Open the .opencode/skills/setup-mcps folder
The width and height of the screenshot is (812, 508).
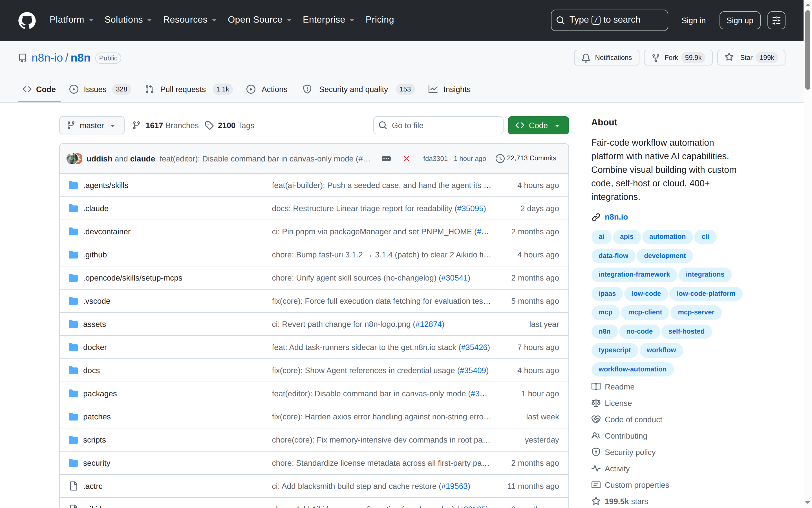[x=133, y=278]
